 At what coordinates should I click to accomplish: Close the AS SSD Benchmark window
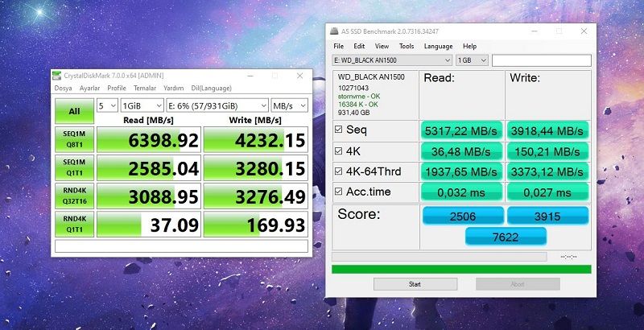(x=584, y=31)
